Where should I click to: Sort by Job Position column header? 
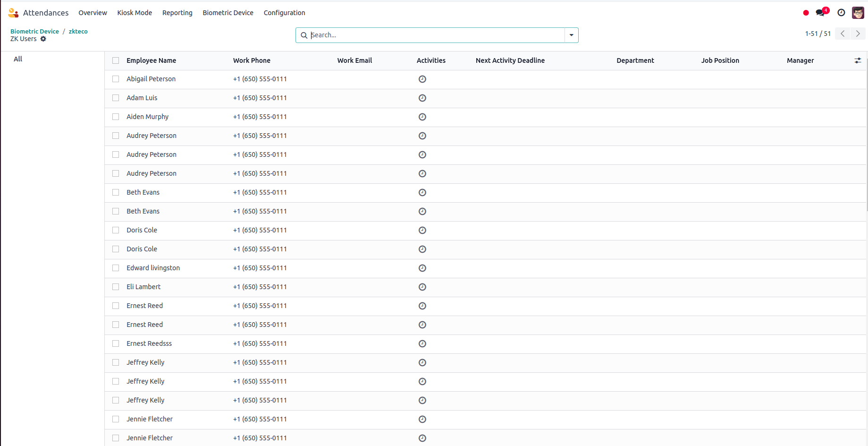point(720,60)
